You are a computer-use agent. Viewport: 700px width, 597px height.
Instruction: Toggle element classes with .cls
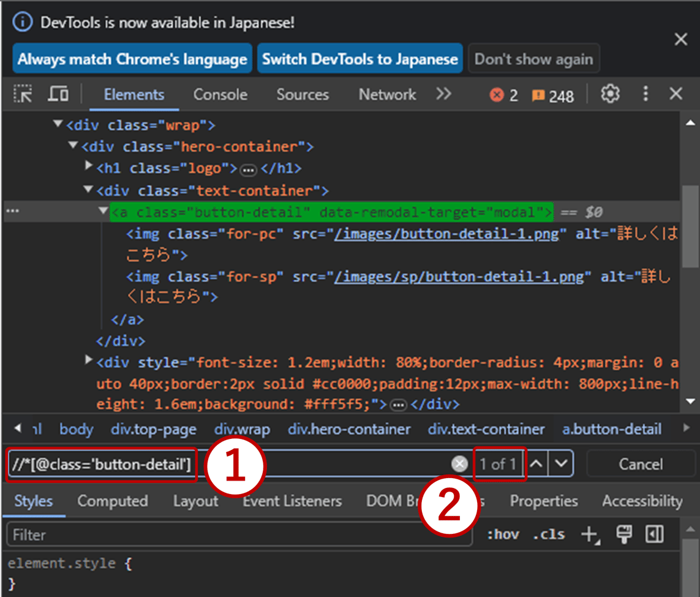(548, 534)
